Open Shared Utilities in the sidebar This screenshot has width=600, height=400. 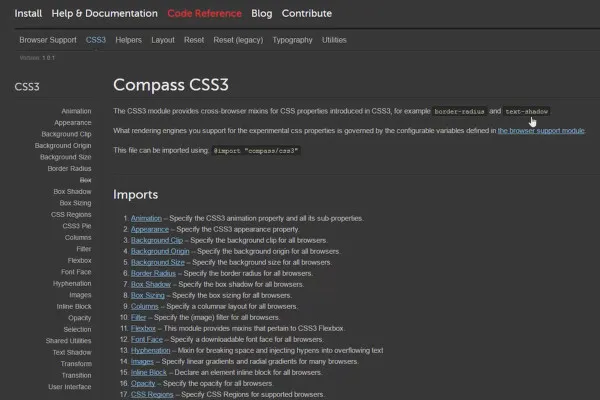click(x=68, y=341)
